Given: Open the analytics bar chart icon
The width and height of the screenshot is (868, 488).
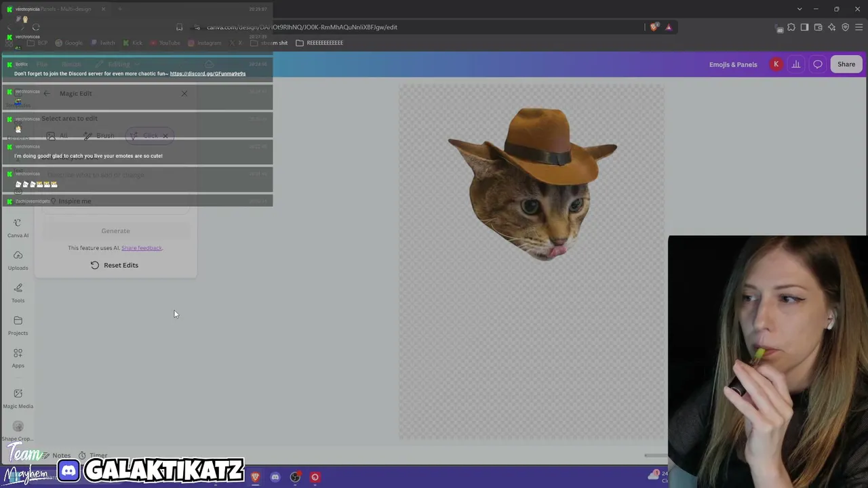Looking at the screenshot, I should click(x=796, y=64).
